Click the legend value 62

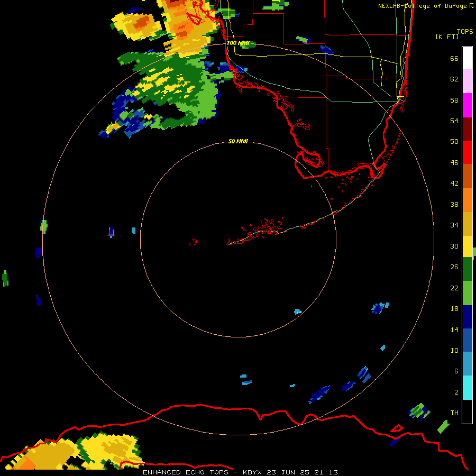[x=454, y=79]
